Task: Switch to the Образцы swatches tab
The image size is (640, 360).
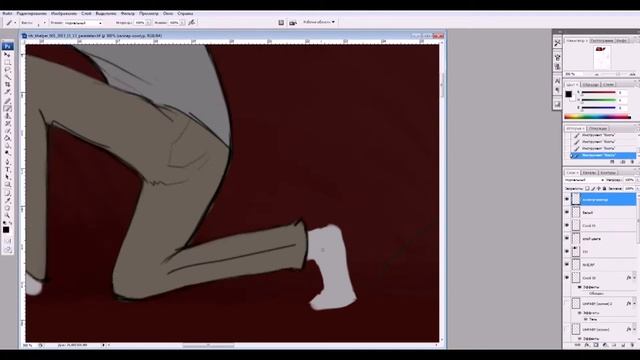Action: pos(590,84)
